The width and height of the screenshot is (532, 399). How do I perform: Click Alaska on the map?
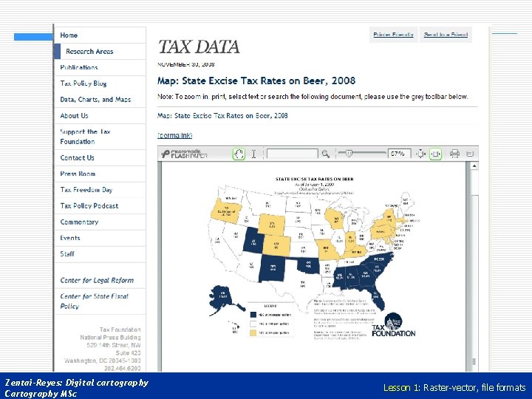[223, 299]
